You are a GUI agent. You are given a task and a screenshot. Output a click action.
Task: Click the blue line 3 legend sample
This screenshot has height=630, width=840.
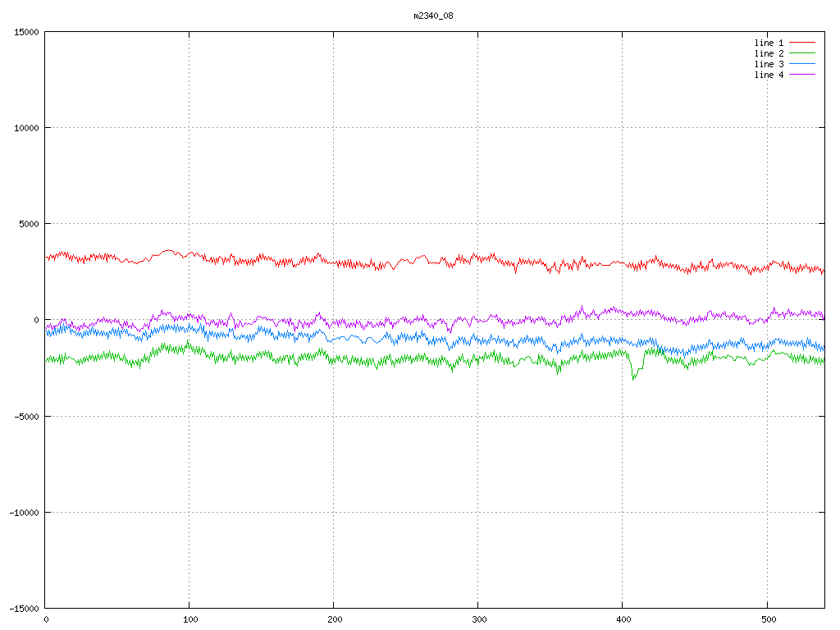[802, 64]
